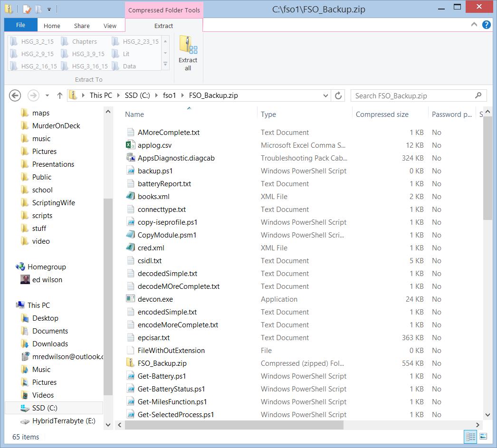Image resolution: width=497 pixels, height=448 pixels.
Task: Select batteryReport.txt file
Action: coord(164,184)
